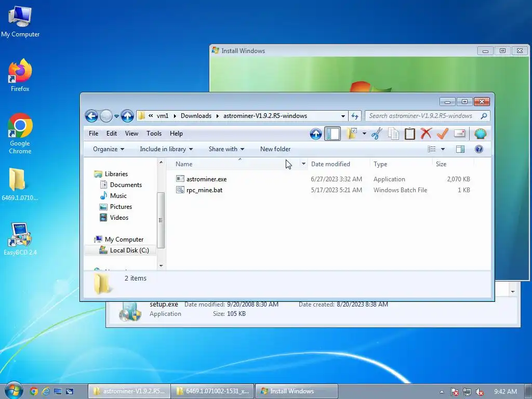Open Firefox desktop shortcut
The image size is (532, 399).
[20, 75]
